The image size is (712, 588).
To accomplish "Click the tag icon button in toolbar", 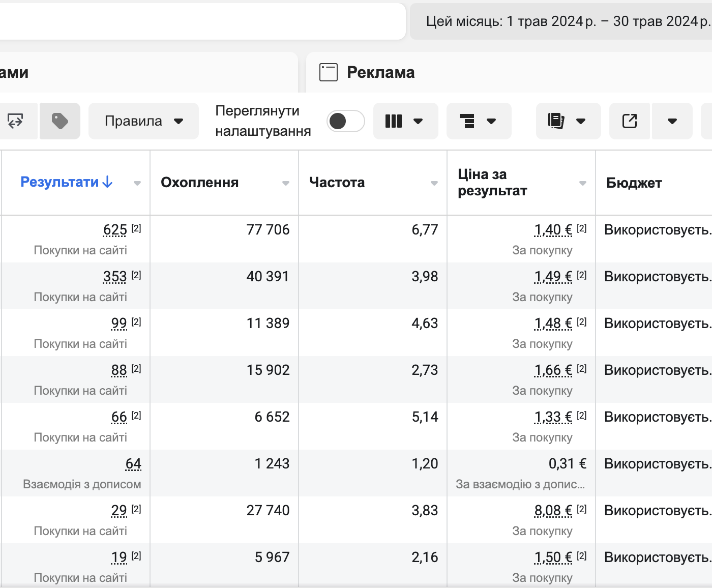I will (x=60, y=121).
